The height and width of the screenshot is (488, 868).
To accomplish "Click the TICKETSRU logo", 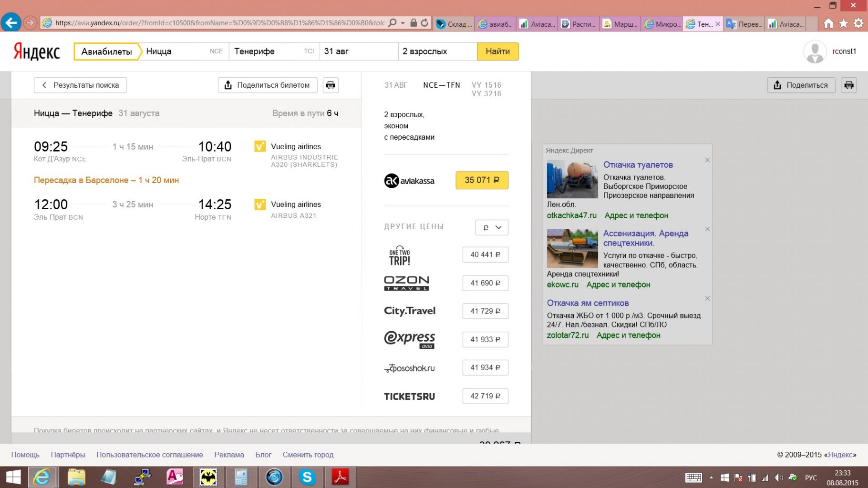I will click(410, 396).
